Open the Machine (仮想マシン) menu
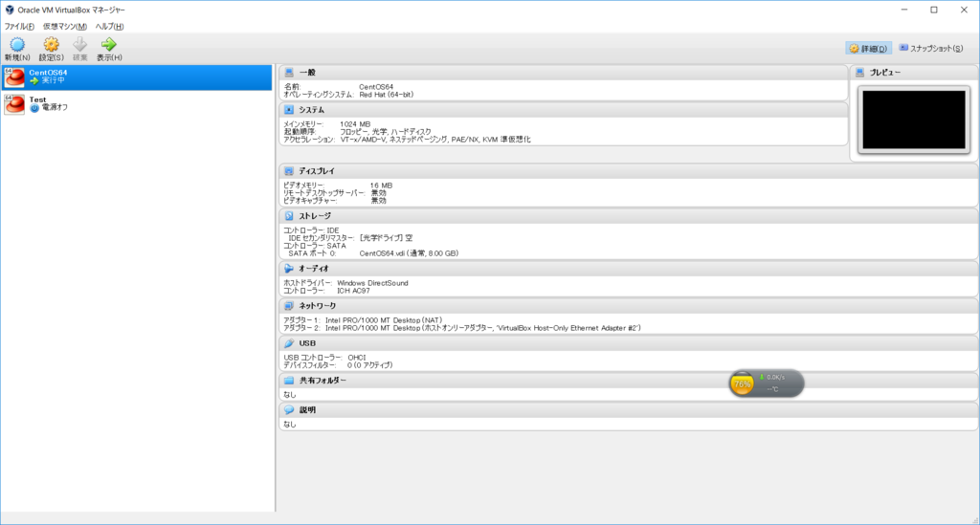 (65, 26)
